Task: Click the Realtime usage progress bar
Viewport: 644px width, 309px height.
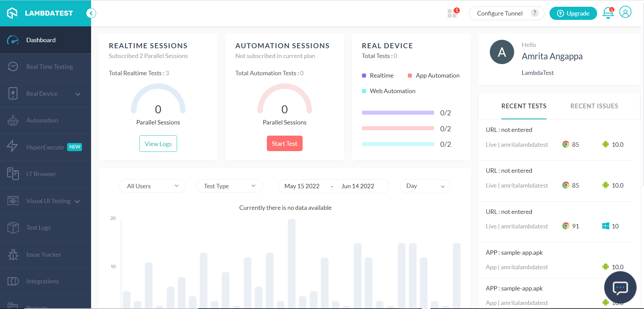Action: 397,113
